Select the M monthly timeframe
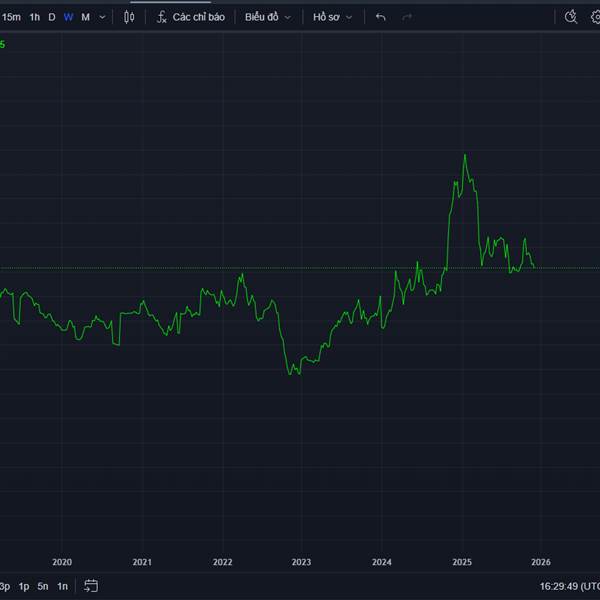The width and height of the screenshot is (600, 600). [85, 17]
